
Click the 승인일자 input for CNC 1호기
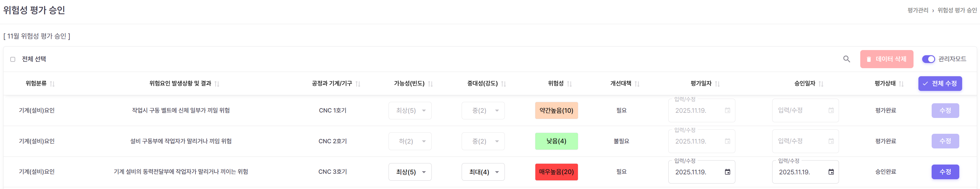click(801, 111)
